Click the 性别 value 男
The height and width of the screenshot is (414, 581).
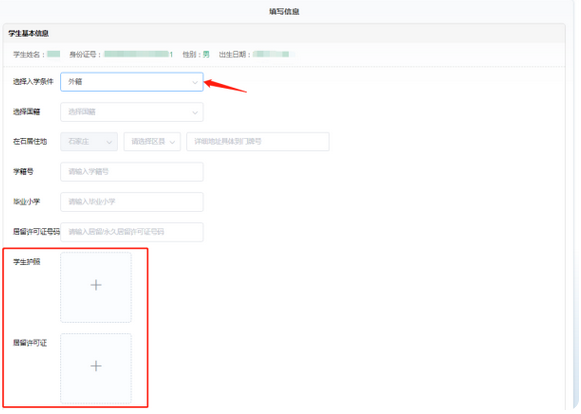point(206,54)
